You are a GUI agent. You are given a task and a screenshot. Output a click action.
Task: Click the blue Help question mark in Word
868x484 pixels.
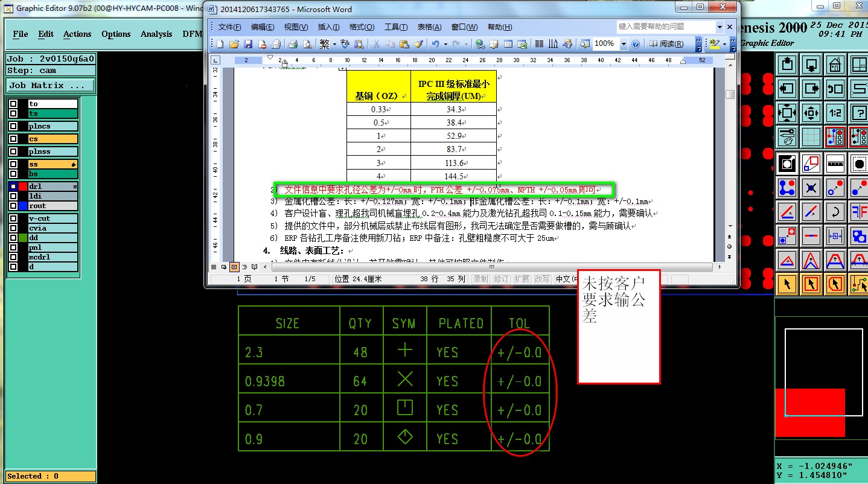coord(636,44)
